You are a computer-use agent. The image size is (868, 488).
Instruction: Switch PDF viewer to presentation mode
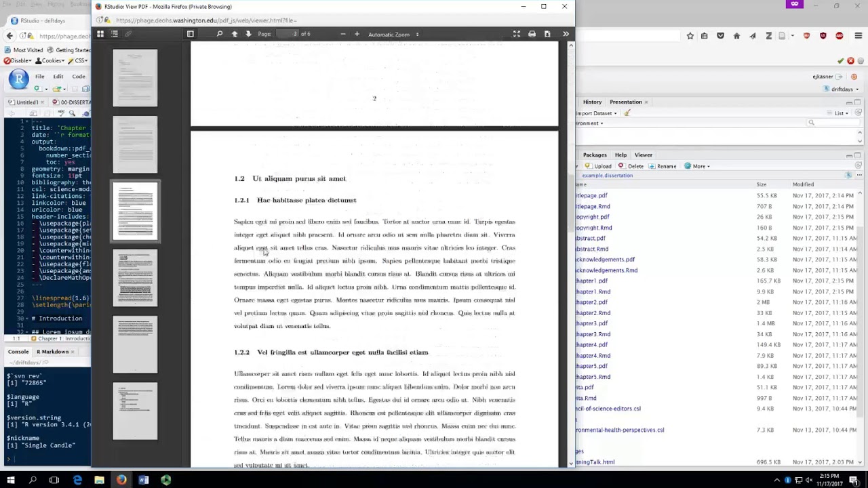point(517,34)
